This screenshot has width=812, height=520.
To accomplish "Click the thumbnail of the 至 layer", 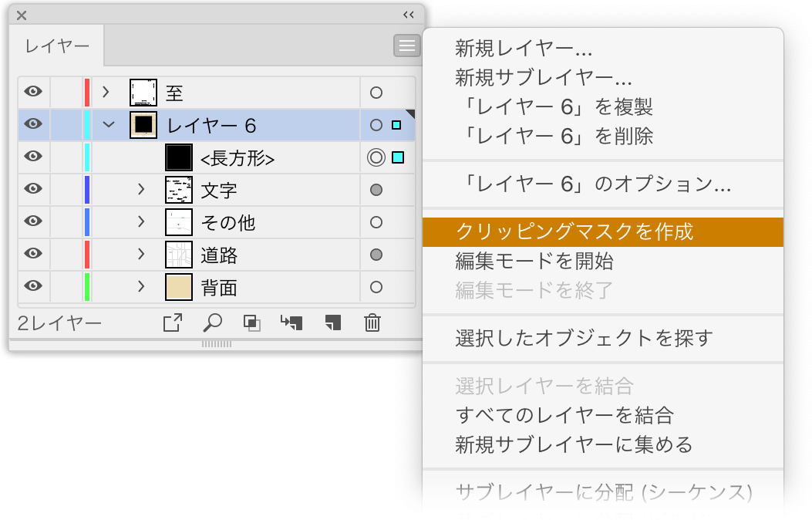I will [x=143, y=93].
